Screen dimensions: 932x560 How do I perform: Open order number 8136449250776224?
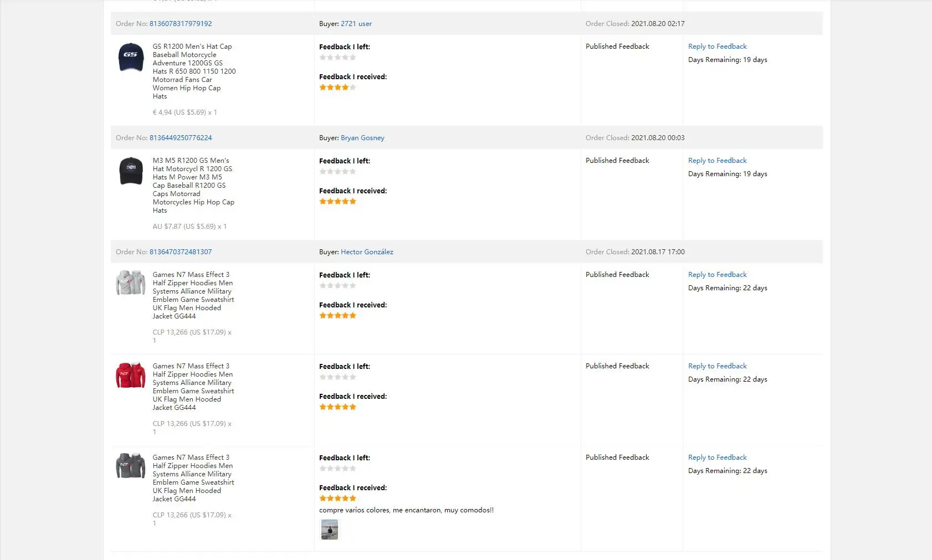pos(181,138)
